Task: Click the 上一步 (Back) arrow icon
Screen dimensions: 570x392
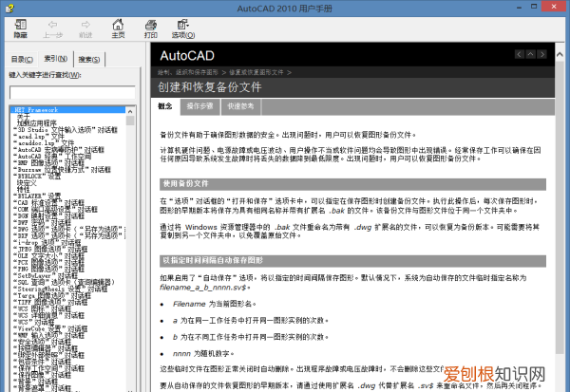Action: click(52, 25)
